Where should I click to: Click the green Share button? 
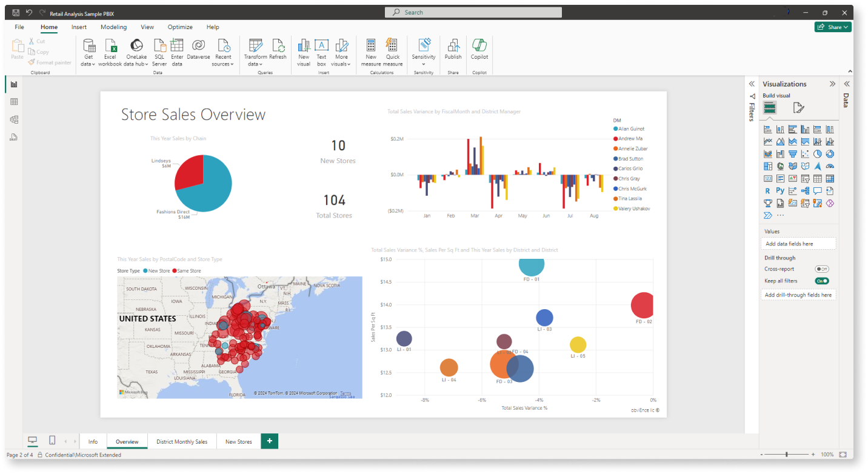click(x=833, y=27)
